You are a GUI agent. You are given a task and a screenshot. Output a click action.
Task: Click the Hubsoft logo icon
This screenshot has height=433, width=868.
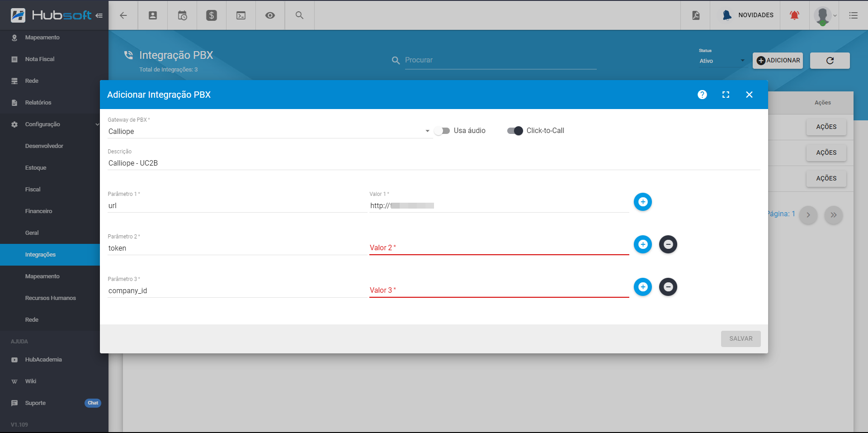(x=18, y=15)
